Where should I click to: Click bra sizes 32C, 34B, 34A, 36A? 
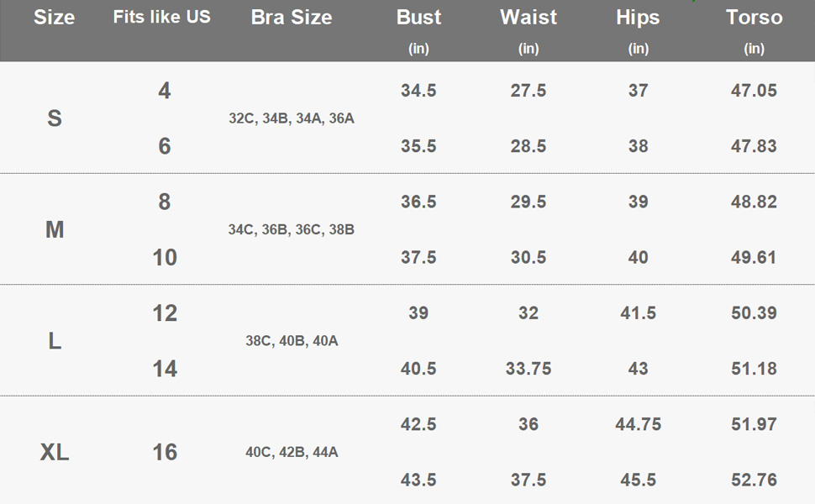click(x=291, y=118)
